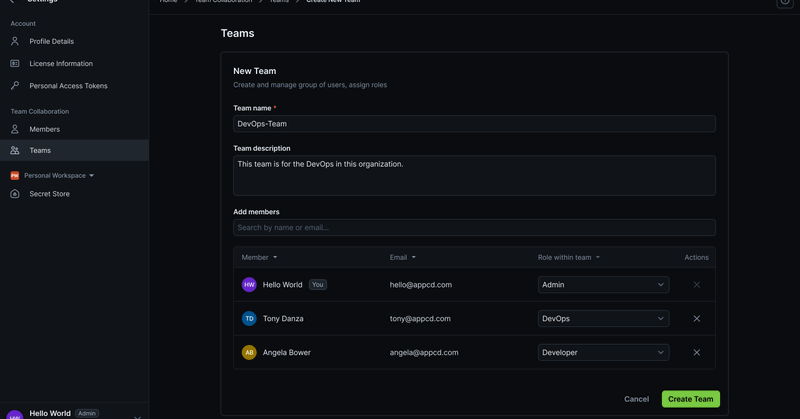Click the 'You' badge next to Hello World
Screen dimensions: 800x419
[x=317, y=285]
